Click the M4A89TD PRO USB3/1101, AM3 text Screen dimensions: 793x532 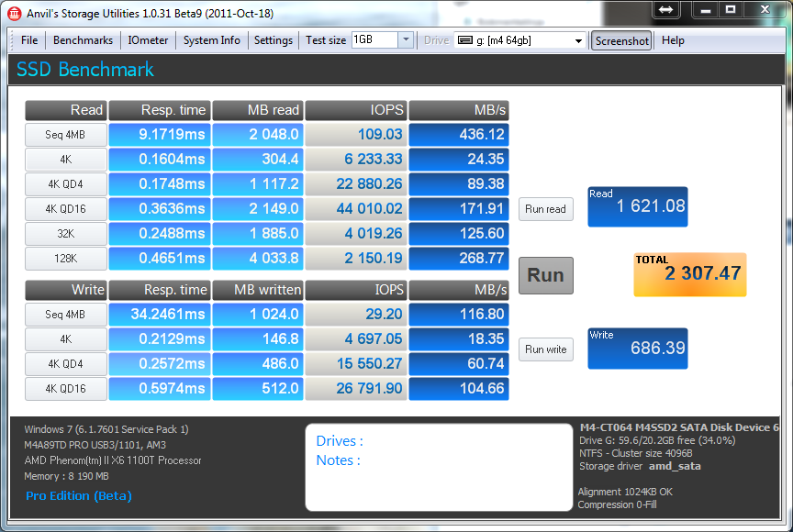95,445
